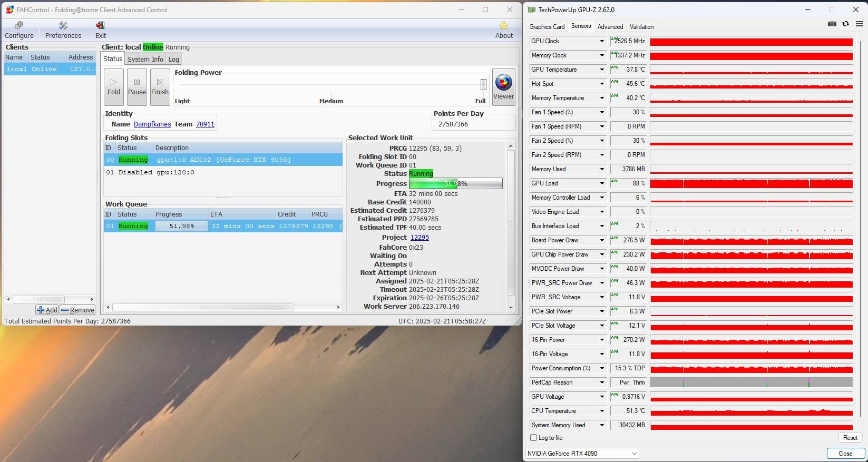Open Preferences in FAHControl toolbar
Screen dimensions: 868x462
(63, 30)
